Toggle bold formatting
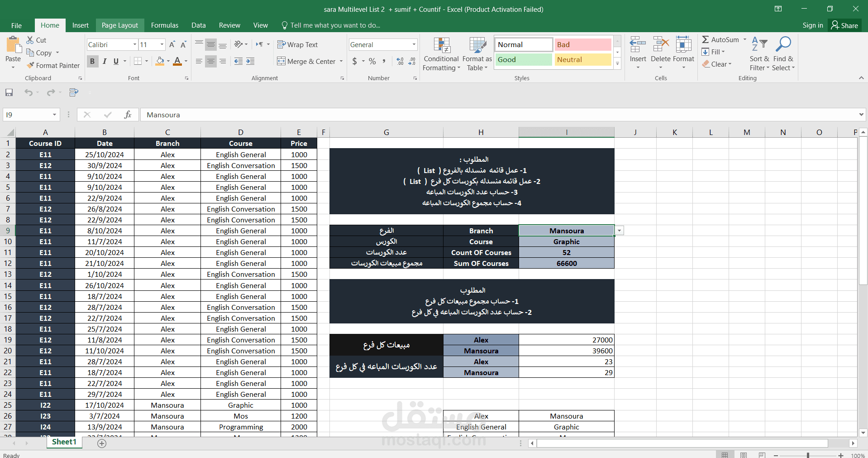Image resolution: width=868 pixels, height=458 pixels. click(x=92, y=61)
